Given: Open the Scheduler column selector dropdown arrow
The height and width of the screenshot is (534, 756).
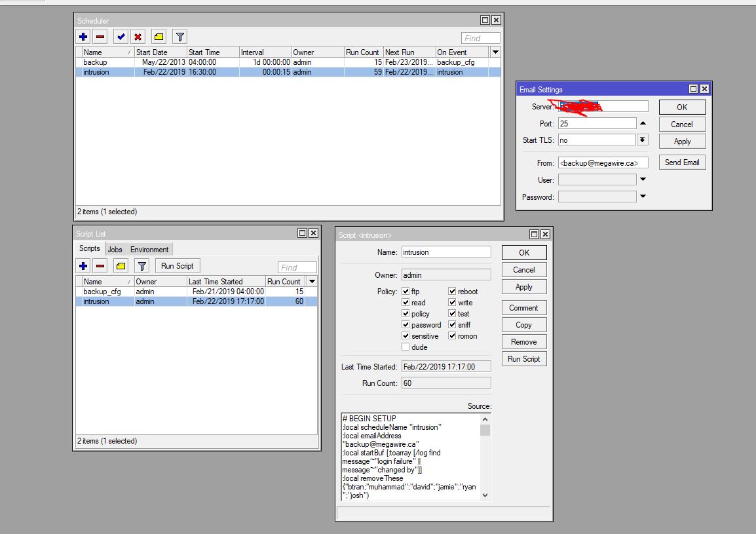Looking at the screenshot, I should 495,52.
